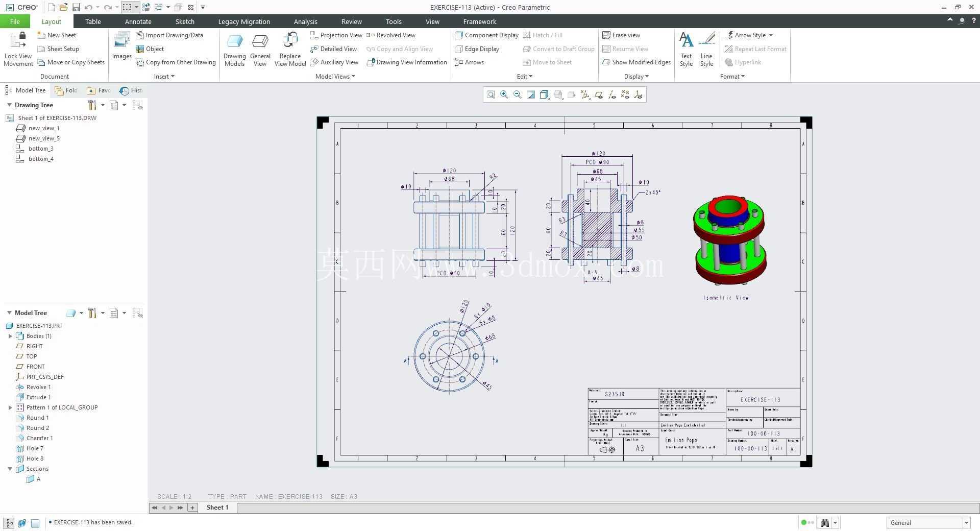Image resolution: width=980 pixels, height=531 pixels.
Task: Select the General View icon
Action: [260, 50]
